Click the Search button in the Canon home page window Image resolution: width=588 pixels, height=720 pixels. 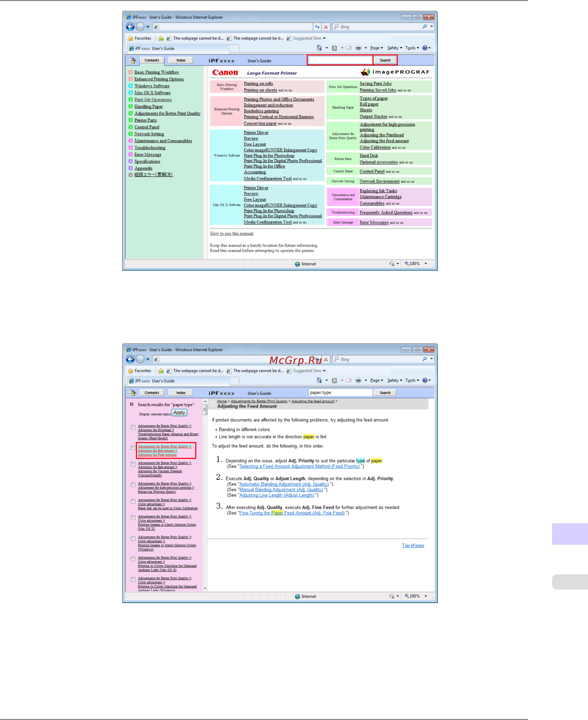click(x=385, y=60)
